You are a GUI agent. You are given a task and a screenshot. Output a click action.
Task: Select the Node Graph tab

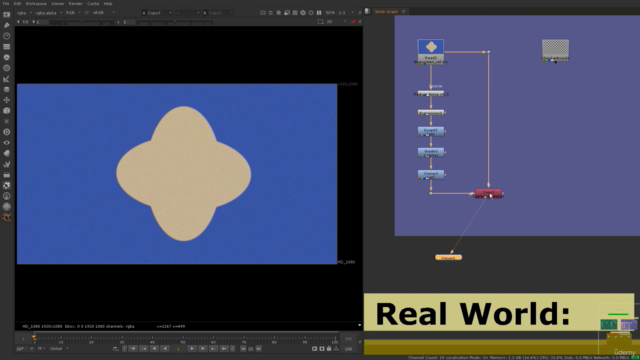[x=386, y=11]
